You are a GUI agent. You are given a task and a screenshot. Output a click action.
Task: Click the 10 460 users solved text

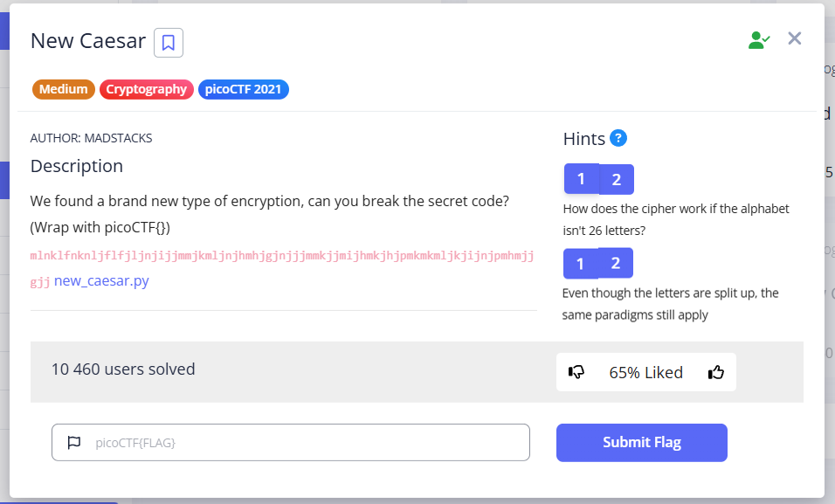123,369
